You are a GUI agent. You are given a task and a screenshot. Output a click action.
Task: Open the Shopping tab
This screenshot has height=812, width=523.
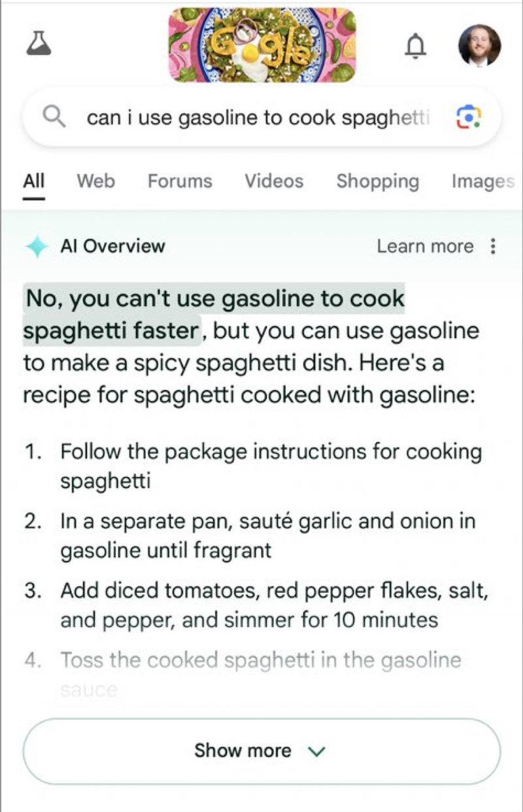pos(378,181)
